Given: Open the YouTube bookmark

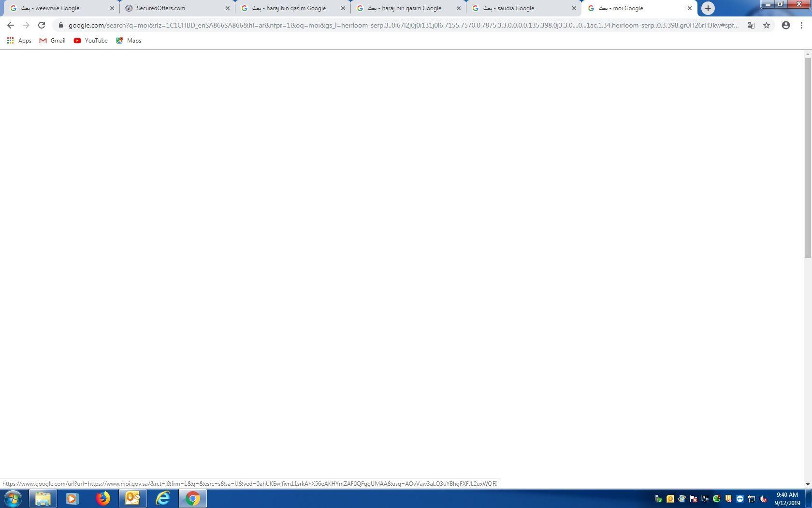Looking at the screenshot, I should point(90,41).
